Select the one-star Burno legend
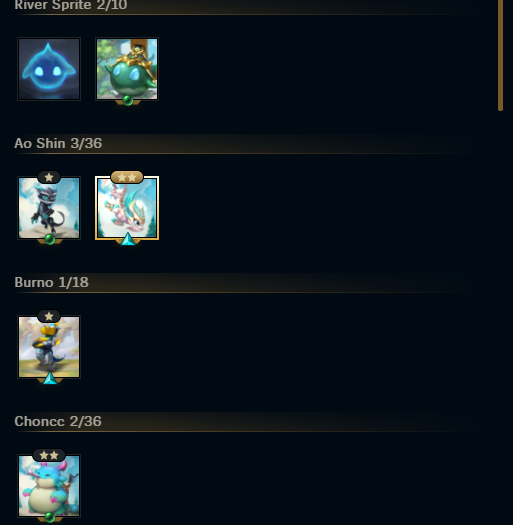513x525 pixels. point(49,347)
